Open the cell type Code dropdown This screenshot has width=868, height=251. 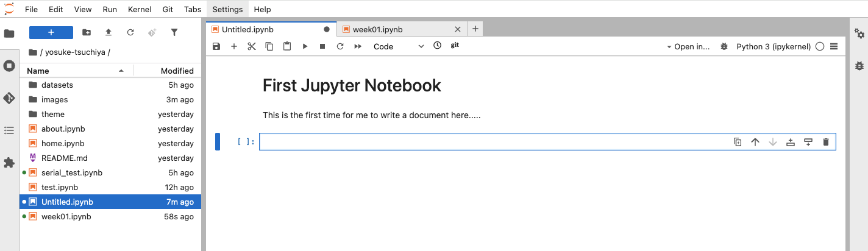tap(399, 46)
